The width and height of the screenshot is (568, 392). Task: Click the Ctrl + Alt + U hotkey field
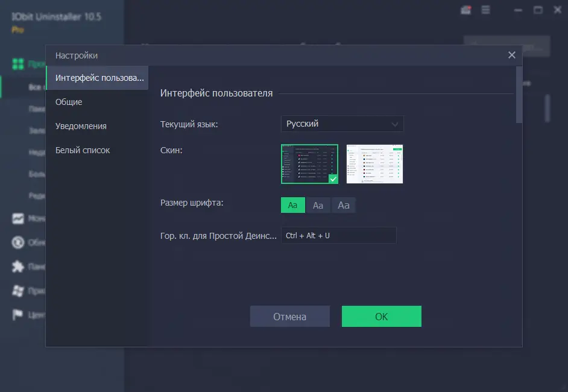tap(339, 235)
